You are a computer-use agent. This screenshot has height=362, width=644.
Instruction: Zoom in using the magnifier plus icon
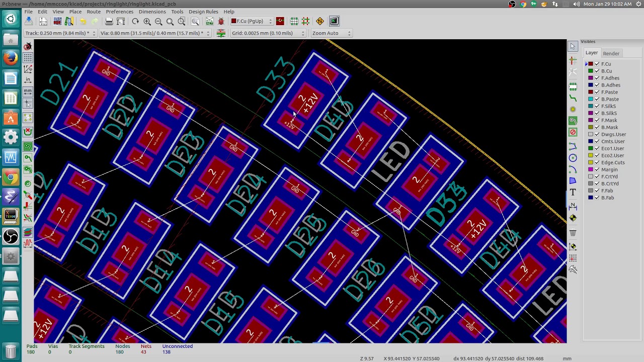coord(147,21)
